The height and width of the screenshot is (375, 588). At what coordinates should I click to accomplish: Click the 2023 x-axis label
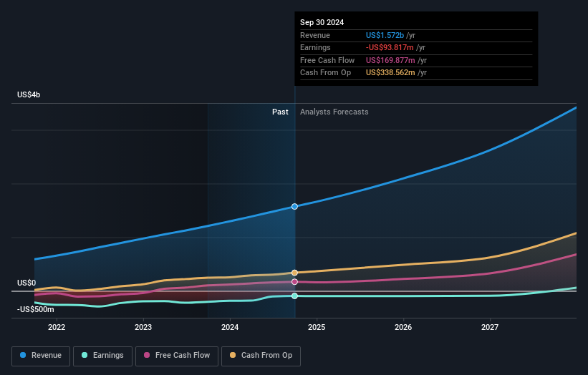[143, 328]
